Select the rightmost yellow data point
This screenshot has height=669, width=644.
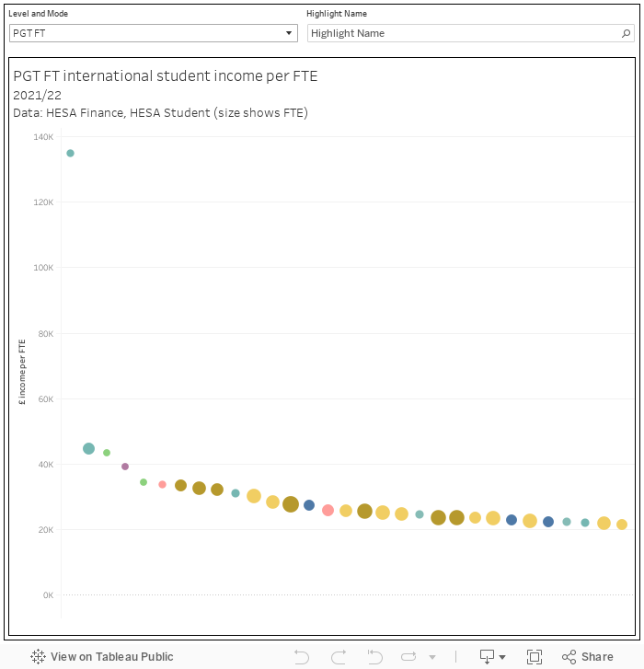point(622,525)
